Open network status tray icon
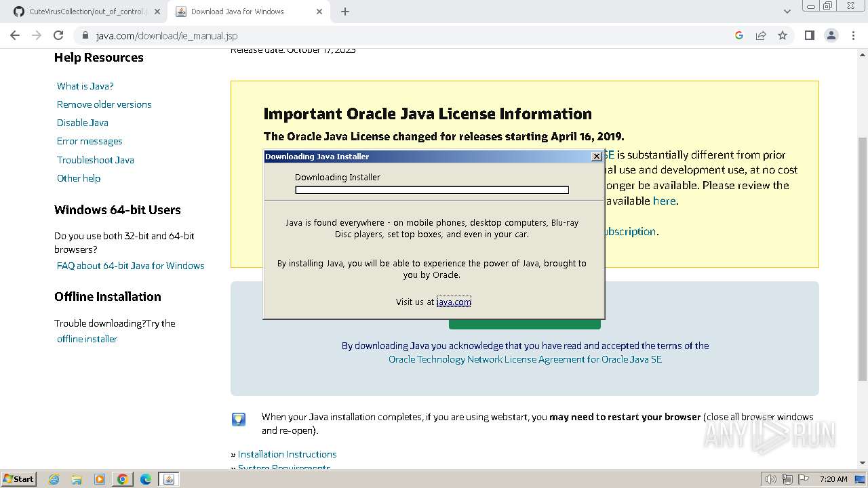This screenshot has width=868, height=488. (787, 479)
